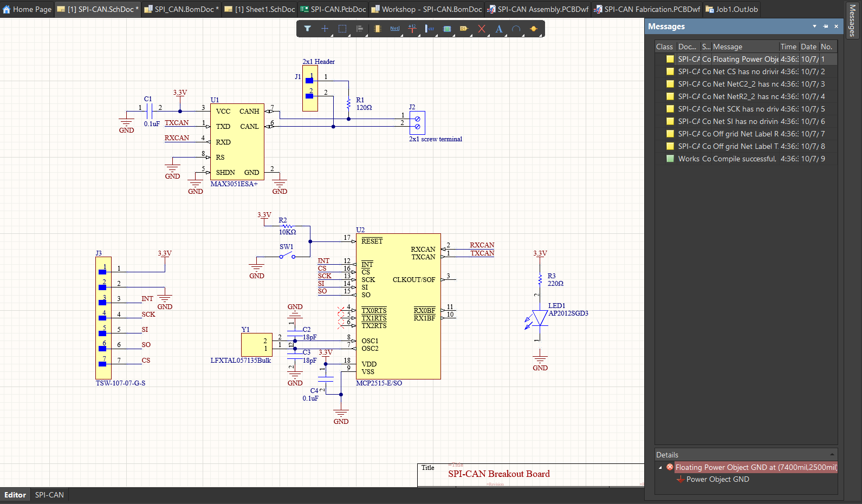Pin the Messages panel
The width and height of the screenshot is (862, 504).
tap(825, 27)
